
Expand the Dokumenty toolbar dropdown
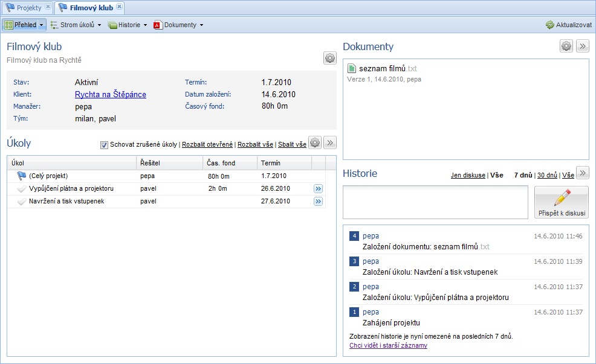click(x=201, y=25)
